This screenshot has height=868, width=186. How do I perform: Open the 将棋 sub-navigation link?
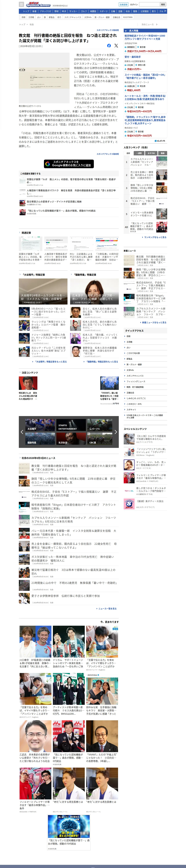[x=23, y=17]
